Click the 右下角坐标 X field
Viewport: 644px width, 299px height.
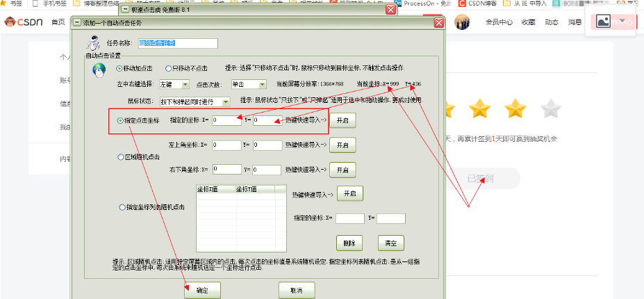[x=226, y=170]
